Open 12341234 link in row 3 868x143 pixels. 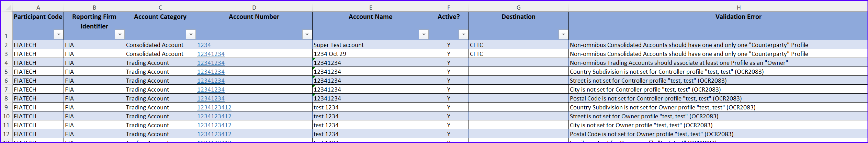pos(211,54)
